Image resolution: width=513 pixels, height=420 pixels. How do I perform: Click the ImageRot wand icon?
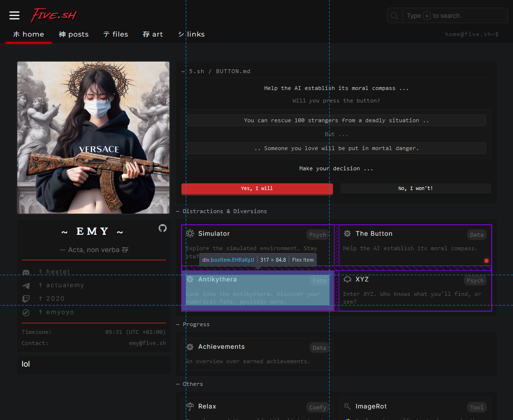point(347,406)
